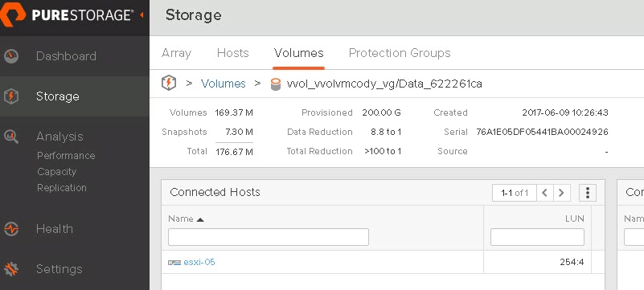The height and width of the screenshot is (290, 644).
Task: Click the Volumes breadcrumb link
Action: point(223,84)
